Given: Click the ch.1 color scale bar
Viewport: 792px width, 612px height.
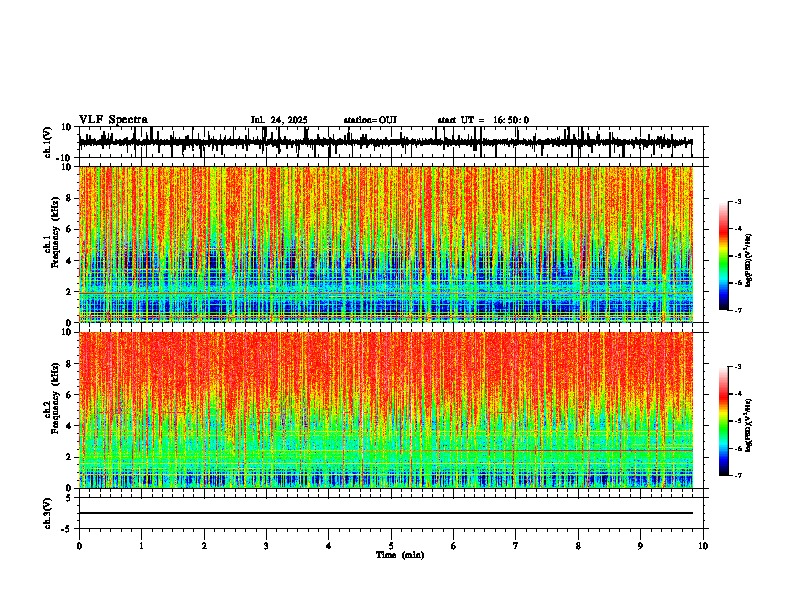Looking at the screenshot, I should 724,256.
